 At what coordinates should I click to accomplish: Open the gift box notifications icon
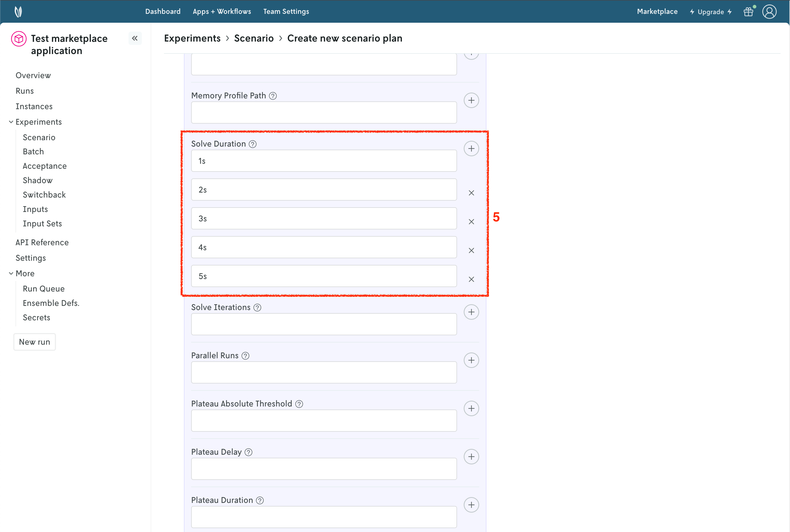(748, 12)
